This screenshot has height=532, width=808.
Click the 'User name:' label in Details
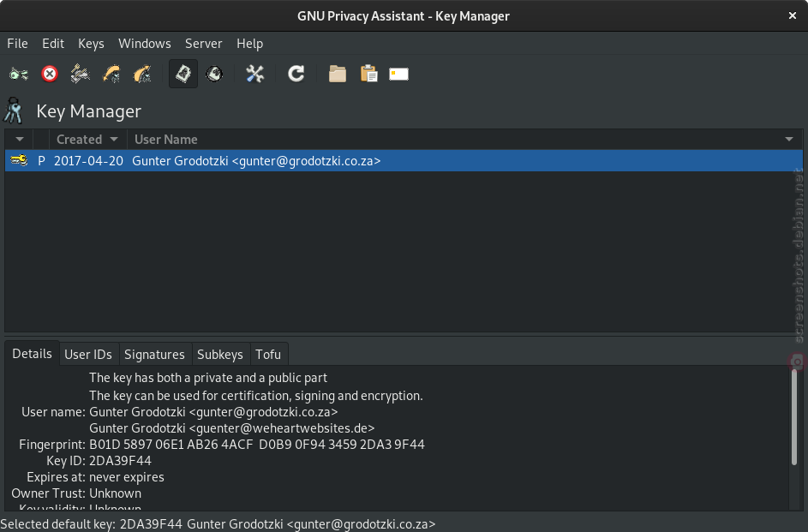point(54,412)
